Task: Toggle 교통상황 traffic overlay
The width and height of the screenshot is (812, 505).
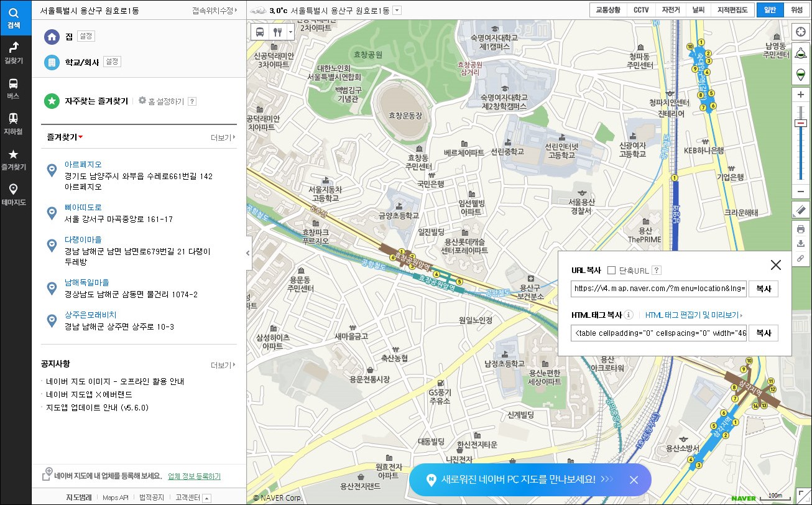Action: pos(607,10)
